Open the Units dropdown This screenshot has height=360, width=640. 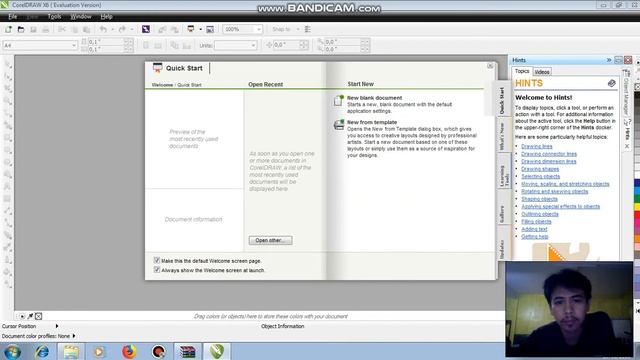[253, 45]
